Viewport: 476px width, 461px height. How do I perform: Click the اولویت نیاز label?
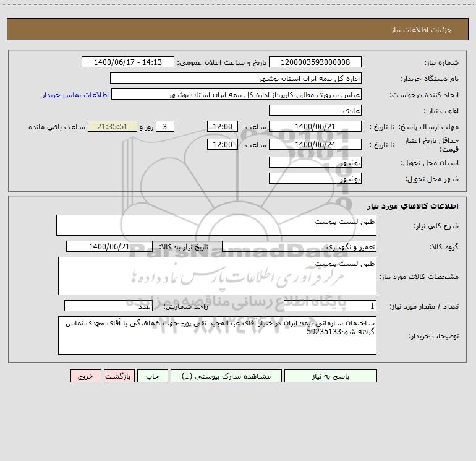[441, 111]
